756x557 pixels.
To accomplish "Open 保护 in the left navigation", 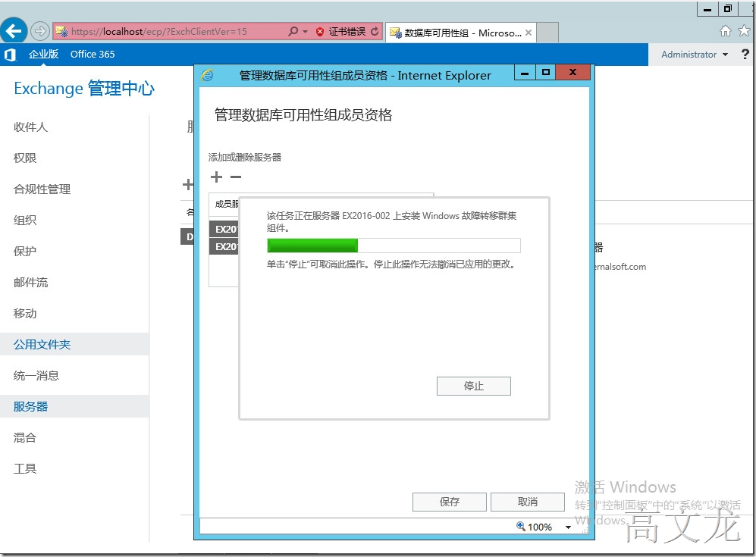I will (x=25, y=252).
